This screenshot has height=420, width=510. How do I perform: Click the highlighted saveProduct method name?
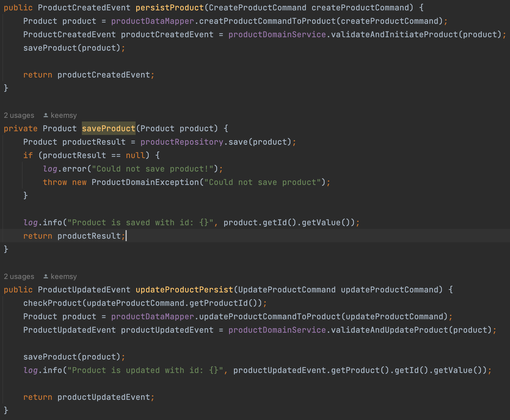click(109, 129)
